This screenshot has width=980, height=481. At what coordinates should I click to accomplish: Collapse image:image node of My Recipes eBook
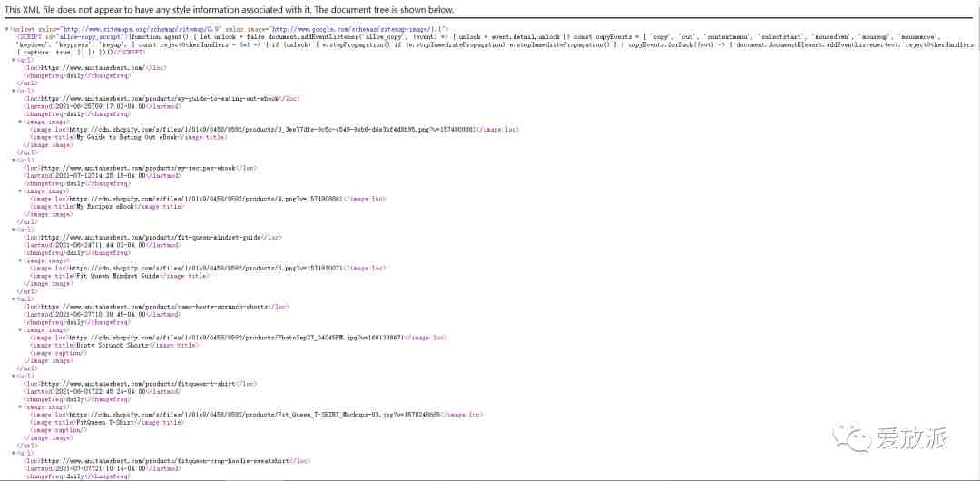[21, 191]
